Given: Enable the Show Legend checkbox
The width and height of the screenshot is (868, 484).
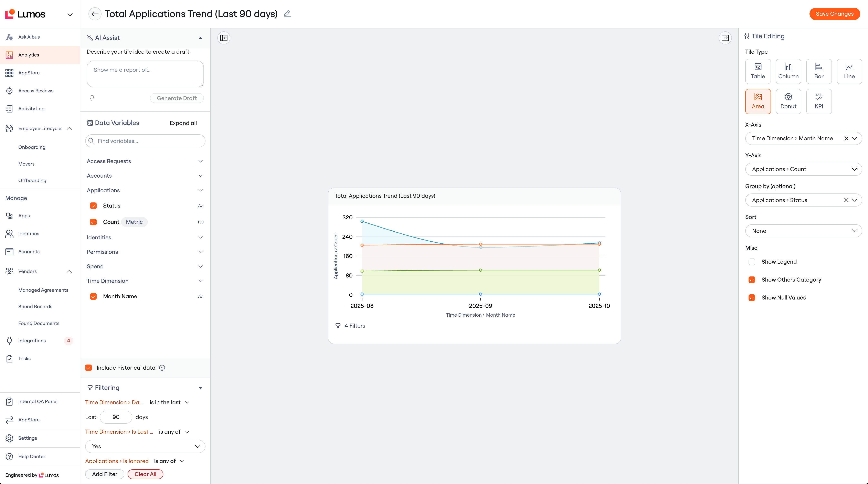Looking at the screenshot, I should pyautogui.click(x=752, y=262).
